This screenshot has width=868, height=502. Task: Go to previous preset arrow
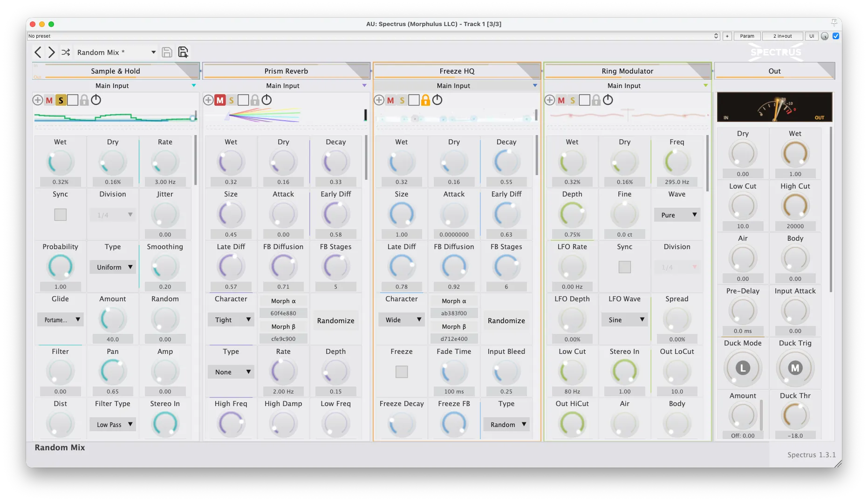coord(38,52)
